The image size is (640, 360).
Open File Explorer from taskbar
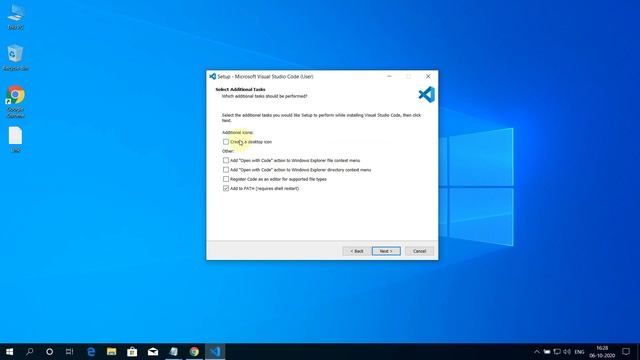tap(111, 351)
